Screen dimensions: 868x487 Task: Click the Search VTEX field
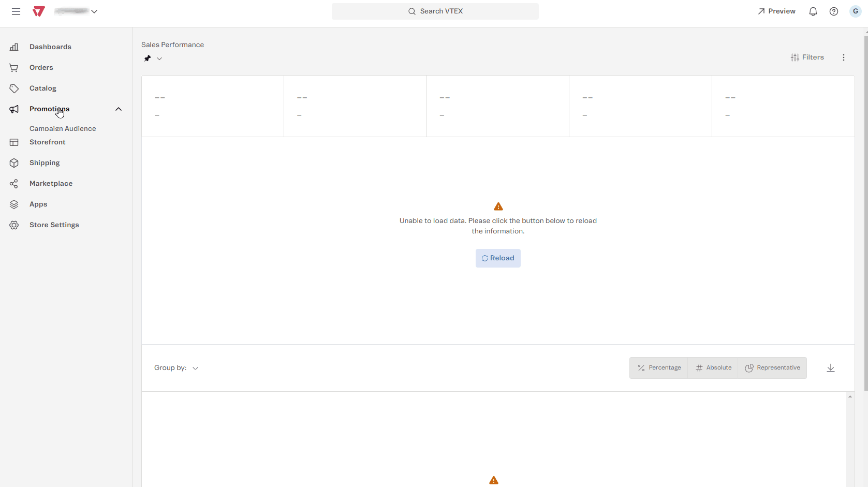pyautogui.click(x=435, y=11)
